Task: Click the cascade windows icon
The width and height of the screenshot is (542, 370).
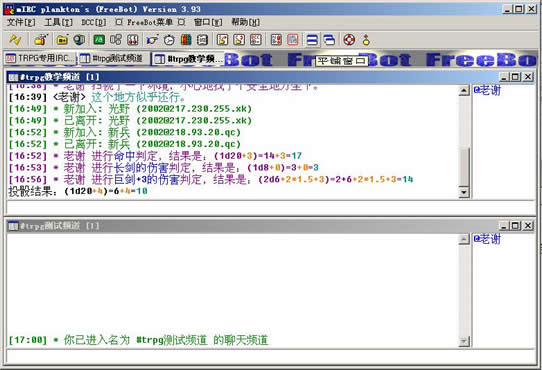Action: point(329,40)
